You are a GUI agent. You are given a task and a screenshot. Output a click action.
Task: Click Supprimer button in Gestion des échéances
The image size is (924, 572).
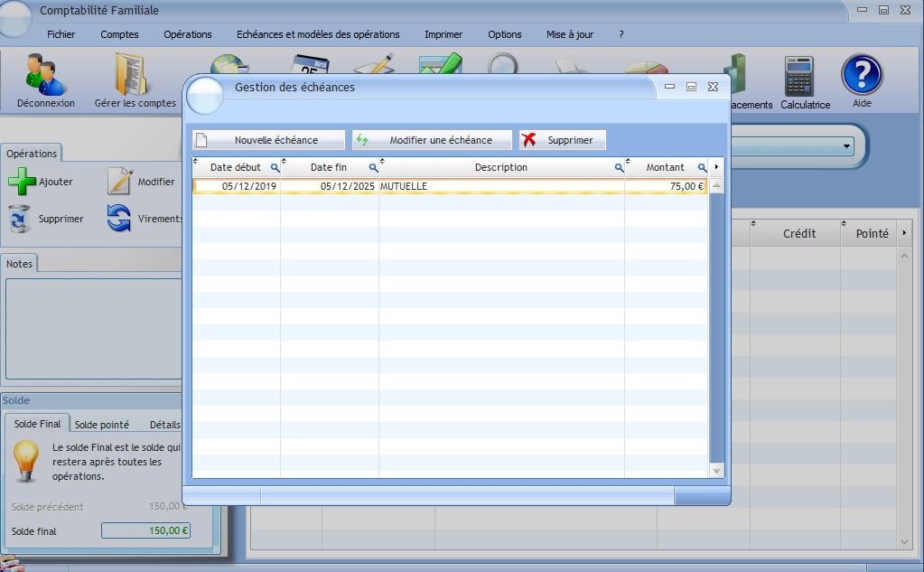pos(562,140)
